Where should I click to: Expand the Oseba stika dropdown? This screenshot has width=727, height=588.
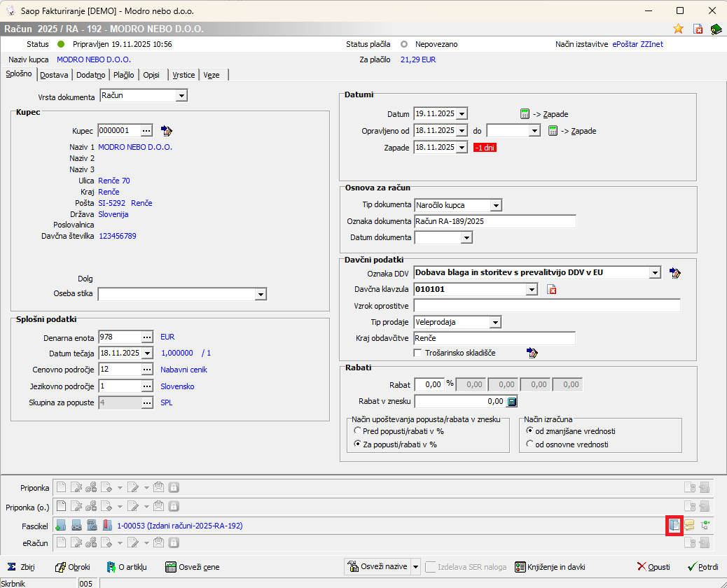click(261, 295)
